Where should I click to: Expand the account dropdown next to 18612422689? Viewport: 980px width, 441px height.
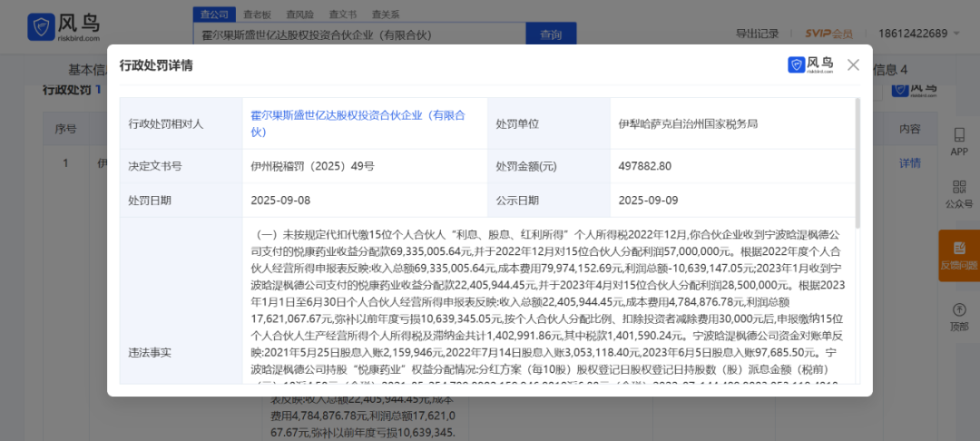click(956, 34)
